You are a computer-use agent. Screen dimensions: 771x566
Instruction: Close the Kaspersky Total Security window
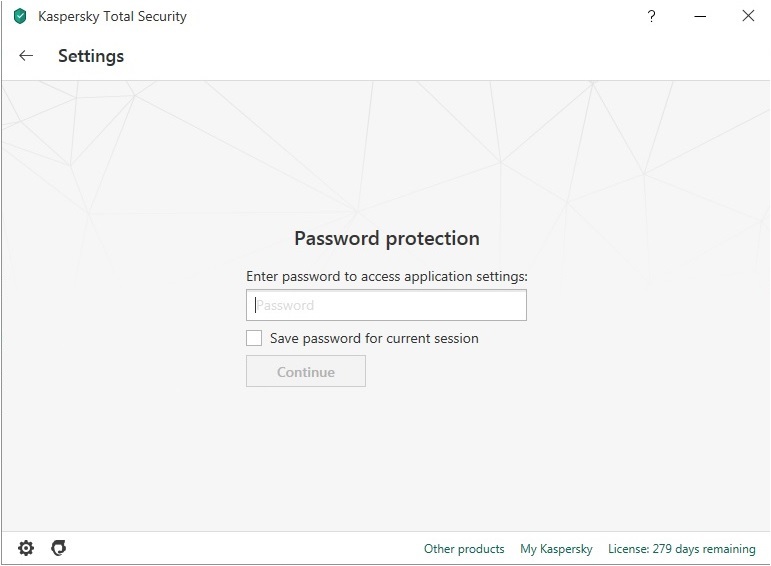click(x=747, y=16)
